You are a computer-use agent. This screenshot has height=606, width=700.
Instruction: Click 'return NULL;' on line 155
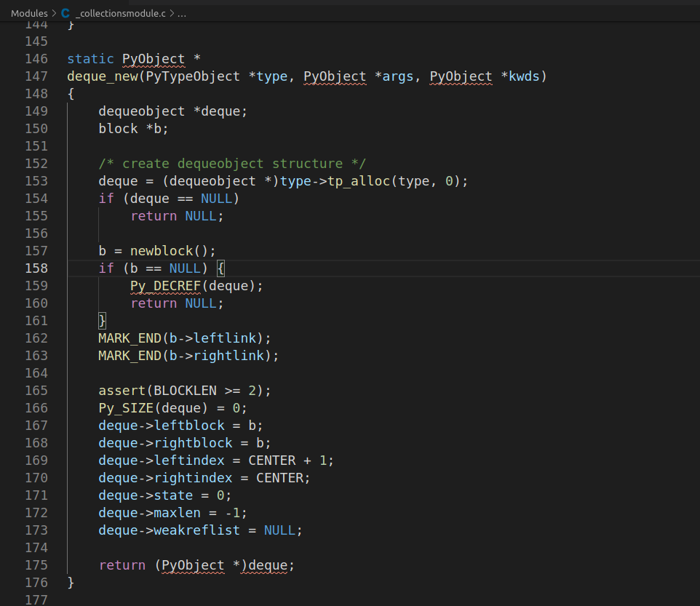click(177, 216)
